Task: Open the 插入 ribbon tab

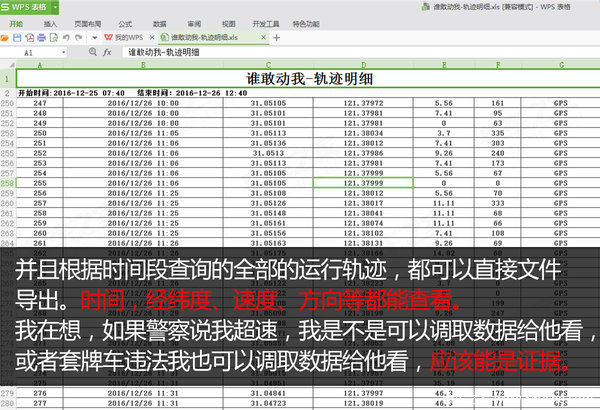Action: tap(51, 21)
